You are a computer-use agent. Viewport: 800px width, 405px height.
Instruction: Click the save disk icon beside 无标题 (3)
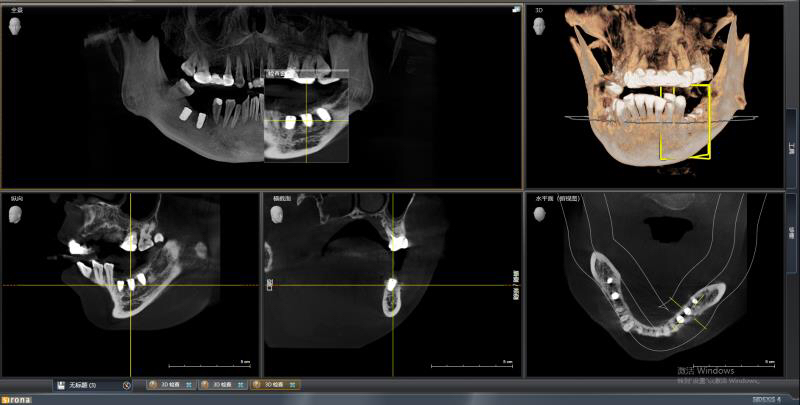[x=61, y=384]
